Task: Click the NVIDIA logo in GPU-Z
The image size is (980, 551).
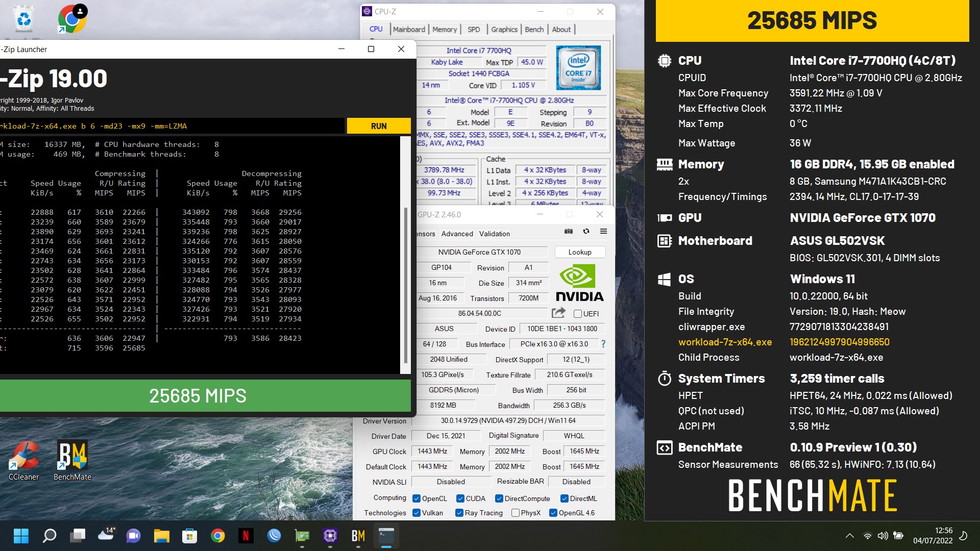Action: pos(579,283)
